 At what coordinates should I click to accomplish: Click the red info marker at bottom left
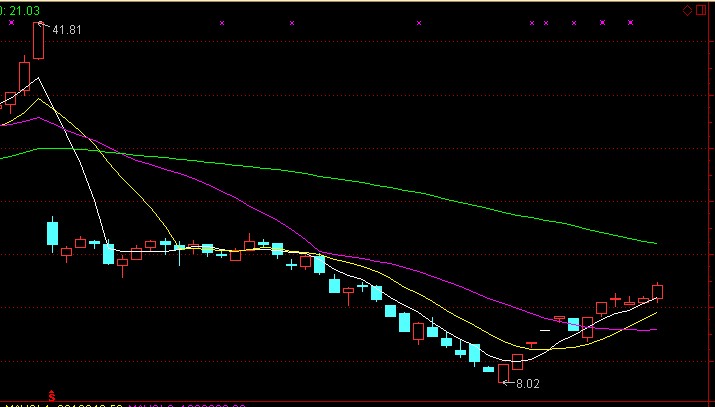click(51, 397)
